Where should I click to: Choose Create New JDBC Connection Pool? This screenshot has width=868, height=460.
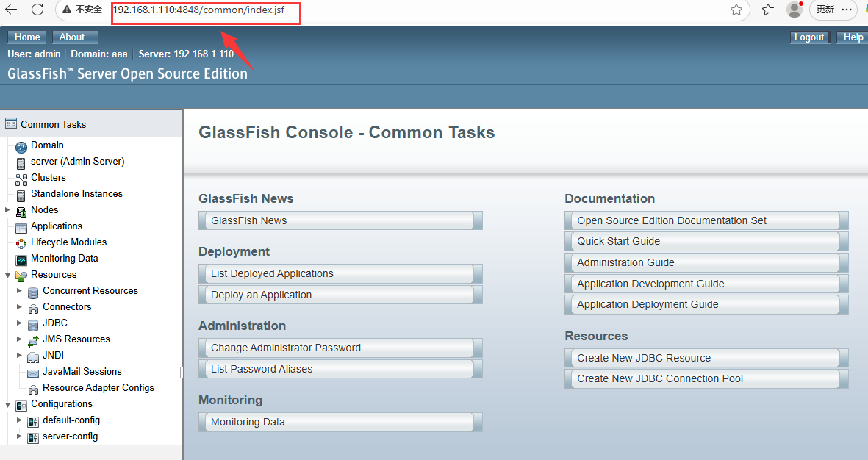(x=706, y=378)
